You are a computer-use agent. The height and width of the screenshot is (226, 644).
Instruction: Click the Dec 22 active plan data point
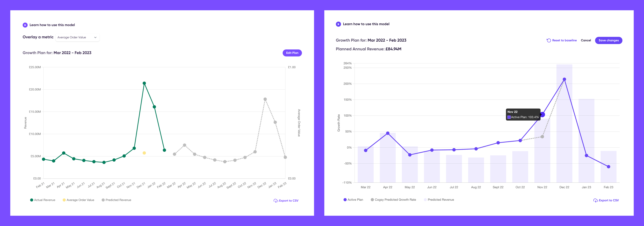pyautogui.click(x=564, y=79)
